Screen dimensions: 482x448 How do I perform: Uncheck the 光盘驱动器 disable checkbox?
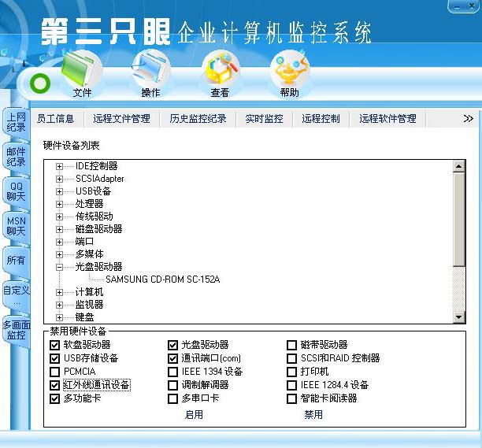172,345
